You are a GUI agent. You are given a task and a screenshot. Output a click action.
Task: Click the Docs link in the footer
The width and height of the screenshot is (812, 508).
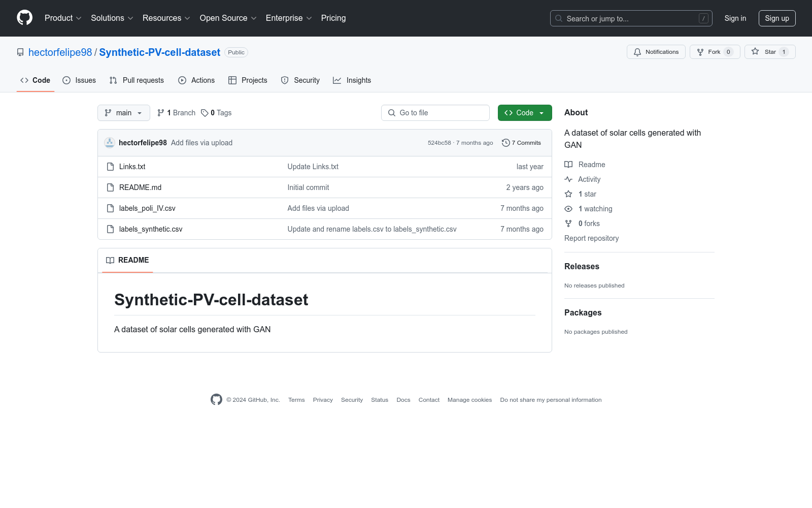click(403, 400)
